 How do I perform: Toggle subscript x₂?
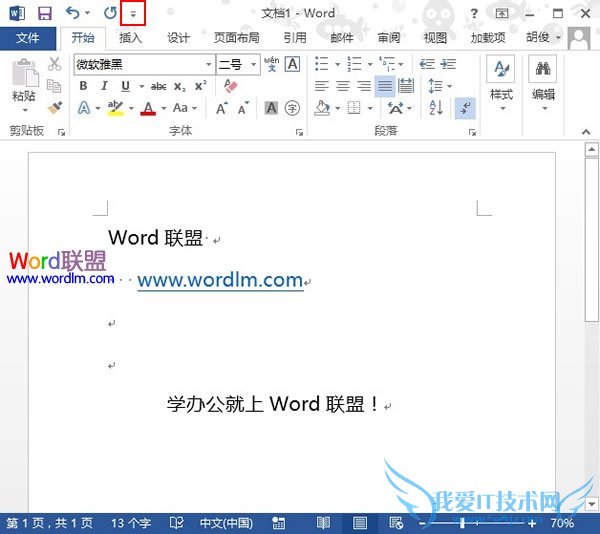pyautogui.click(x=179, y=86)
